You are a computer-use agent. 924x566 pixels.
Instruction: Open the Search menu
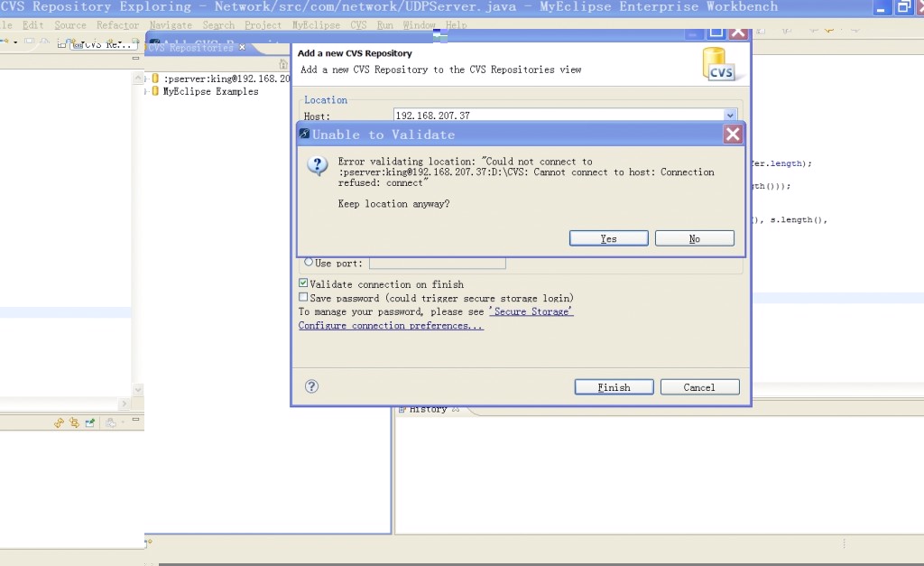click(x=218, y=24)
